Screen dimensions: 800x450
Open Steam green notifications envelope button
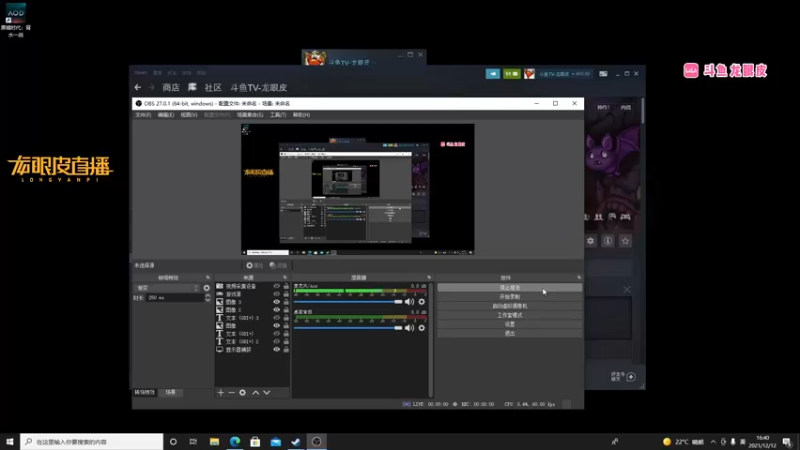coord(512,74)
